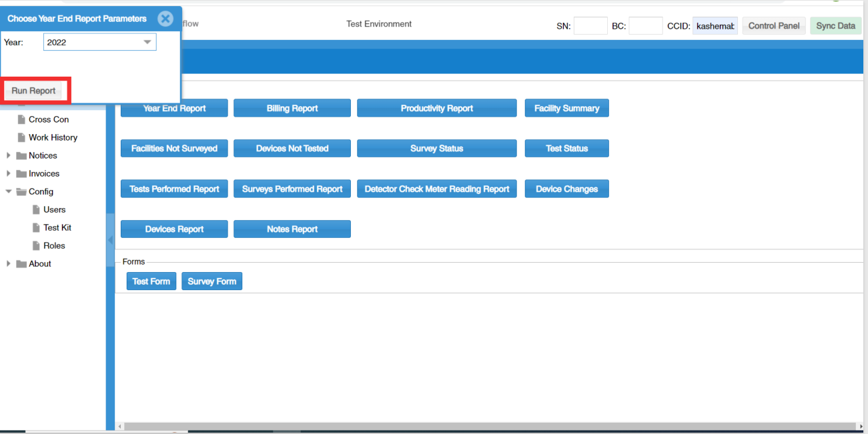Open the Survey Form
Screen dimensions: 868x434
click(212, 281)
